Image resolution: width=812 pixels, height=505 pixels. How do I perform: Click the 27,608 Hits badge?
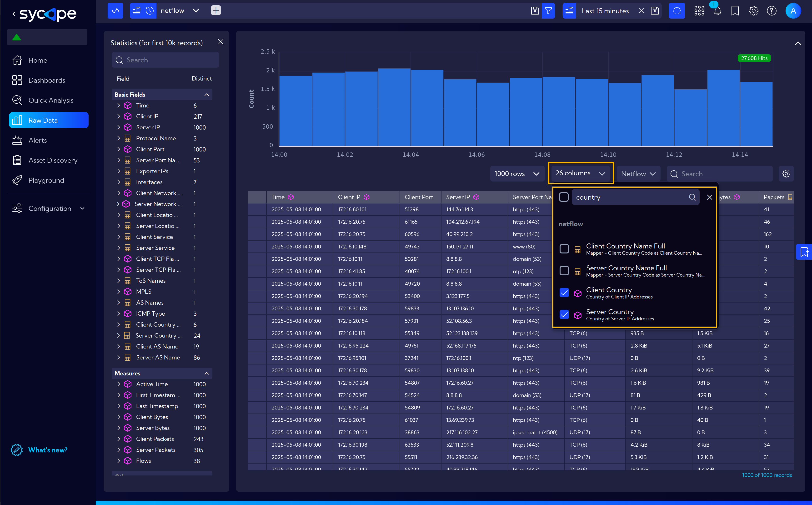(754, 58)
